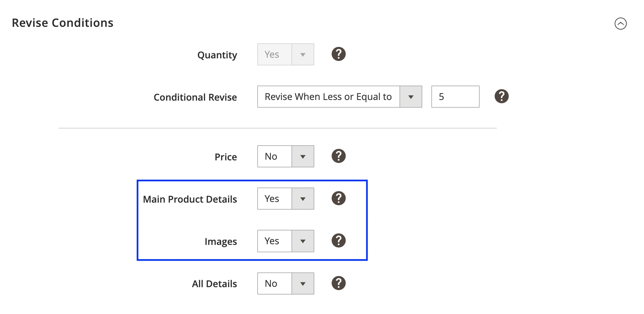Open the Quantity help tooltip
The image size is (644, 314).
point(338,54)
